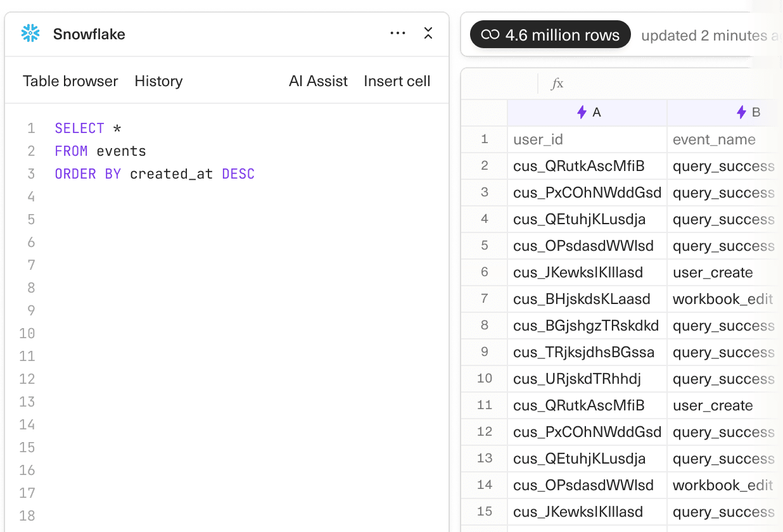The height and width of the screenshot is (532, 783).
Task: Switch to the Table browser tab
Action: 70,81
